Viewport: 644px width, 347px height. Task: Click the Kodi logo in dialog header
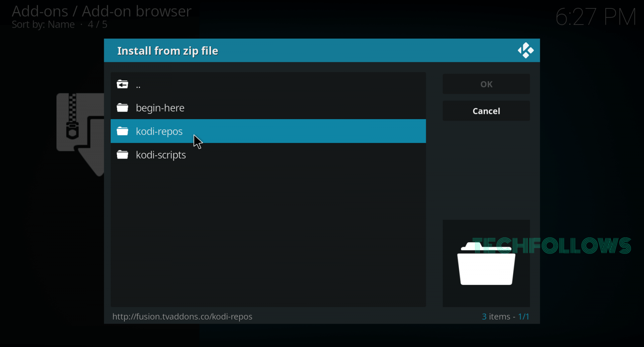(x=526, y=51)
